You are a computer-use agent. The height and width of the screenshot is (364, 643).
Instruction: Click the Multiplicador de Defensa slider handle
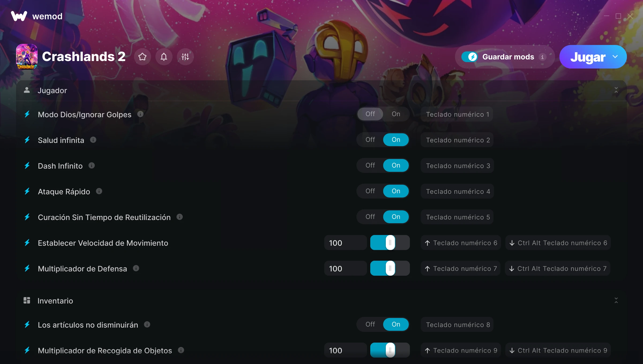[x=390, y=268]
